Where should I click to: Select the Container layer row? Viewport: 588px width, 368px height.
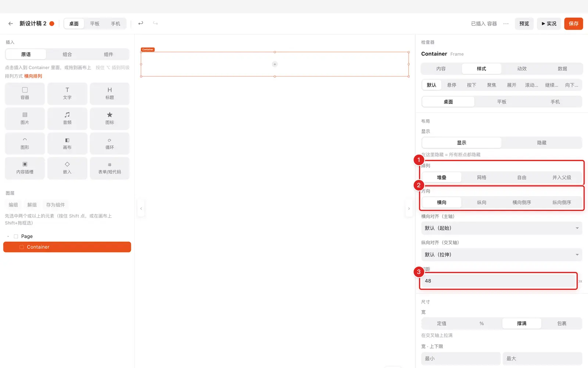pos(67,247)
